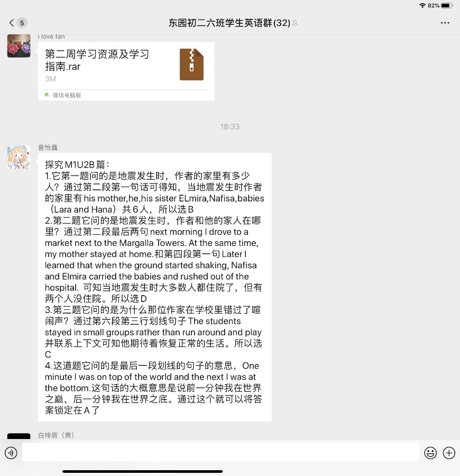Tap the 探究M1U2B篇 message bubble
Screen dimensions: 460x476
click(x=155, y=287)
